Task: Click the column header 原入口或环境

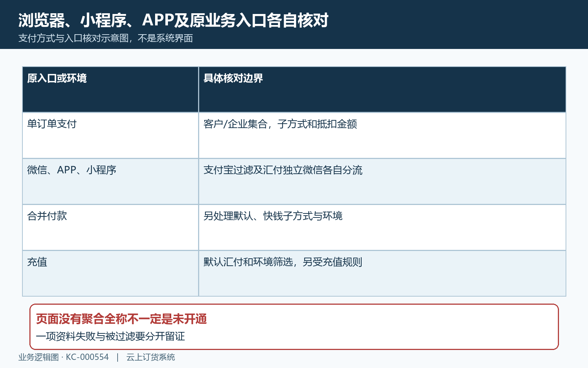Action: (110, 89)
